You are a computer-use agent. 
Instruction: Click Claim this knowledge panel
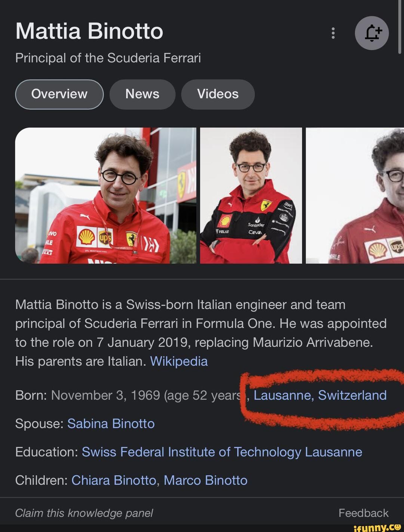coord(84,513)
